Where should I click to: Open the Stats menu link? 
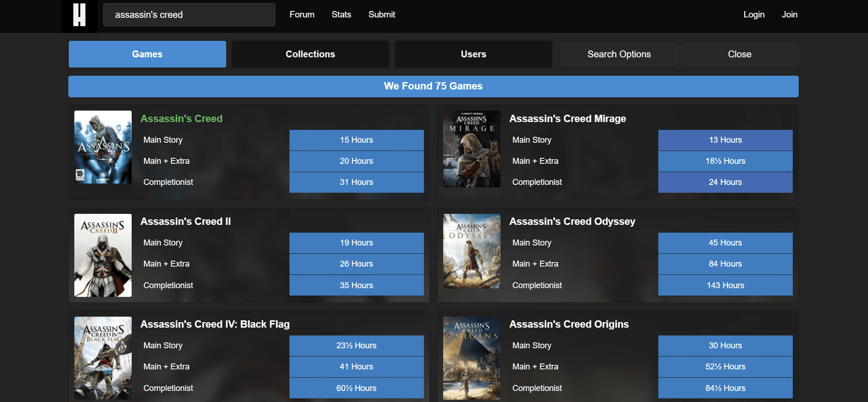coord(341,15)
